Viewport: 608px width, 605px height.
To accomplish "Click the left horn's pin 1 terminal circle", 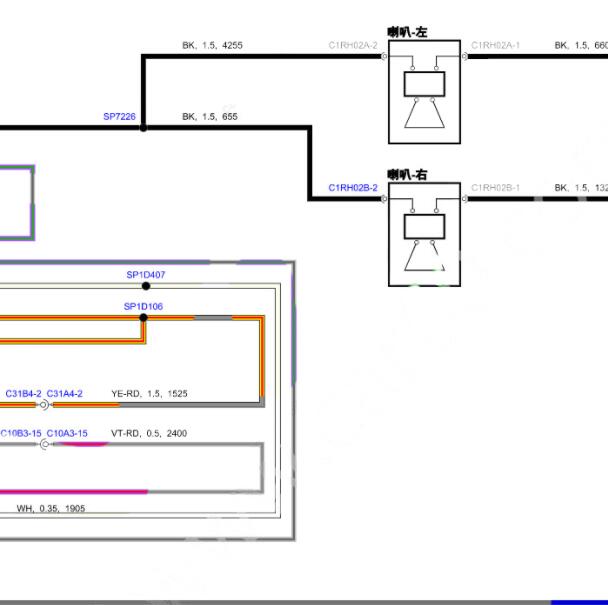I will (x=465, y=57).
